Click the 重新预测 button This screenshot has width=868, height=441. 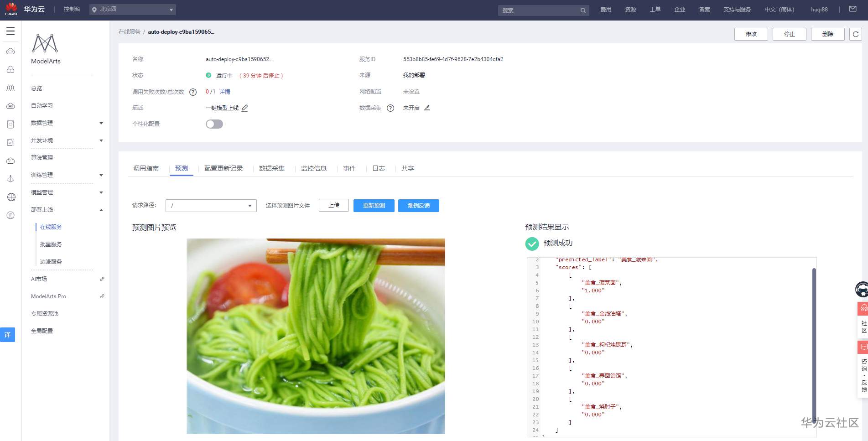point(374,206)
